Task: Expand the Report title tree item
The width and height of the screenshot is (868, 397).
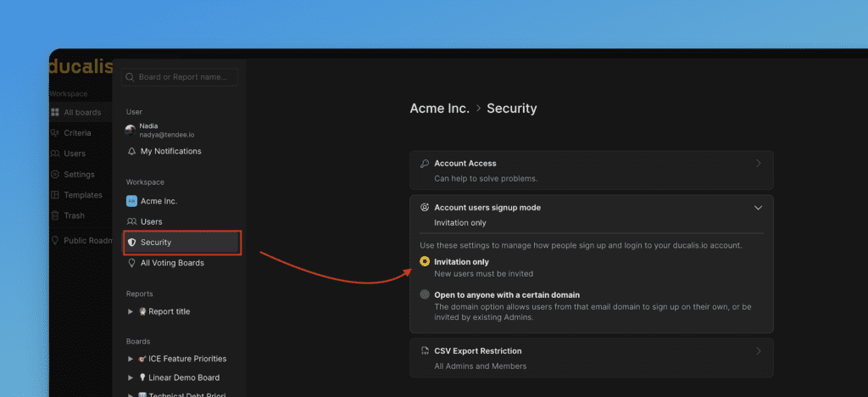Action: pos(131,311)
